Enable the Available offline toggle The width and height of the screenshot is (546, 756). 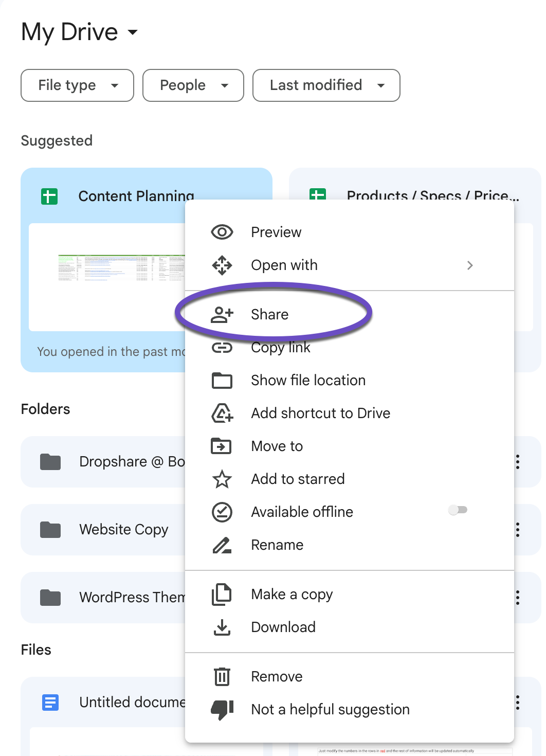tap(458, 510)
